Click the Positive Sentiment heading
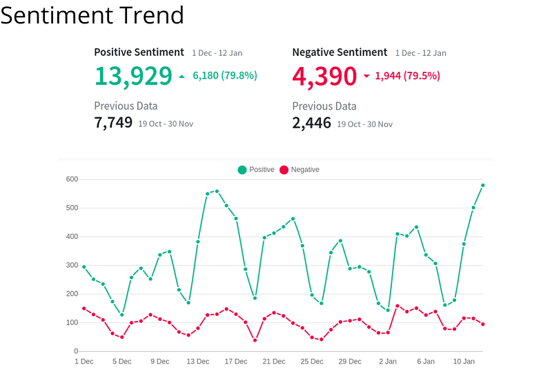This screenshot has height=392, width=552. [x=139, y=52]
